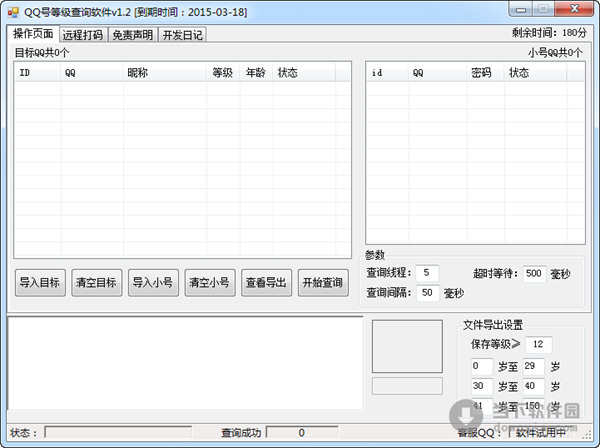Click the id column header in 小号 list
Image resolution: width=600 pixels, height=448 pixels.
point(387,72)
